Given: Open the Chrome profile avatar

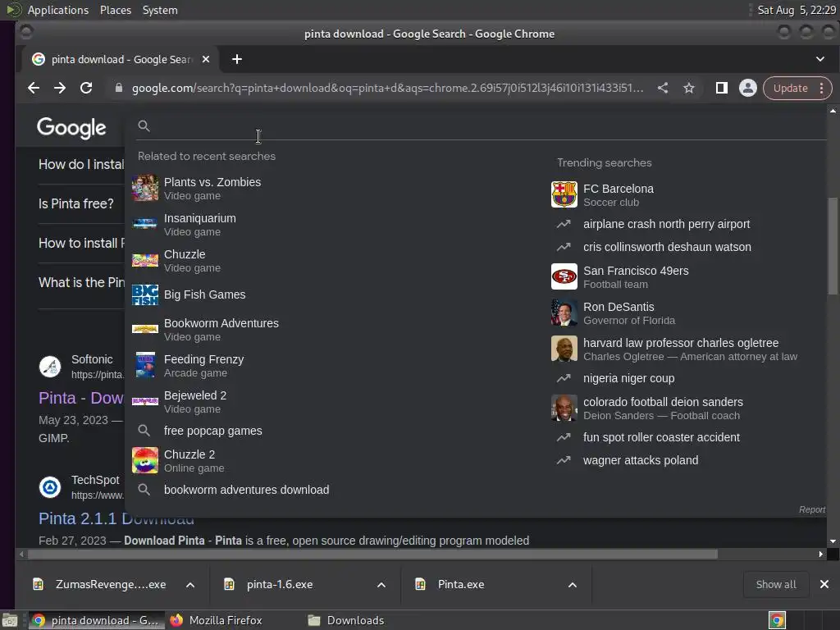Looking at the screenshot, I should coord(748,88).
